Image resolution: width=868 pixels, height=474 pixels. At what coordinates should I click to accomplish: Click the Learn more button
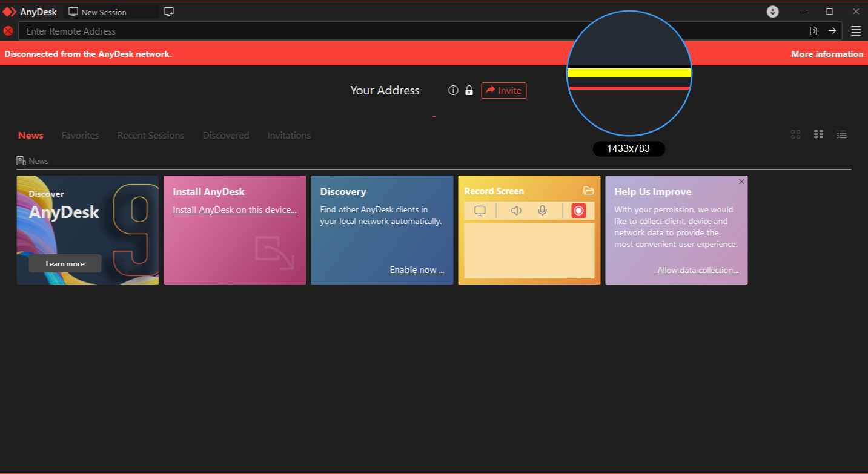[x=65, y=264]
